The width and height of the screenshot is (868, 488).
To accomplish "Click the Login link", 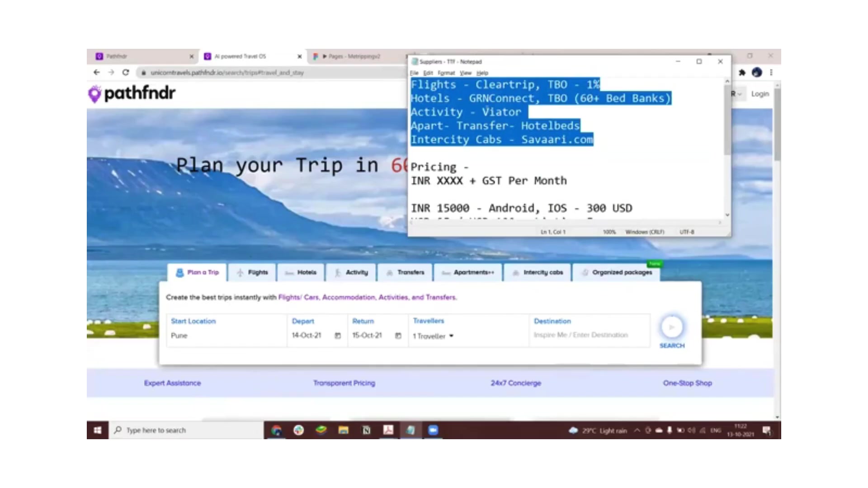I will 760,94.
